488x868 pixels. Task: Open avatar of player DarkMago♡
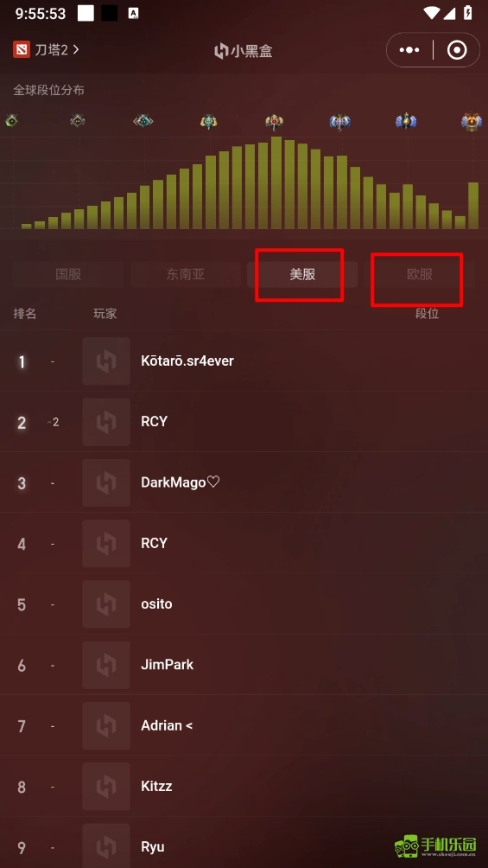click(x=106, y=482)
